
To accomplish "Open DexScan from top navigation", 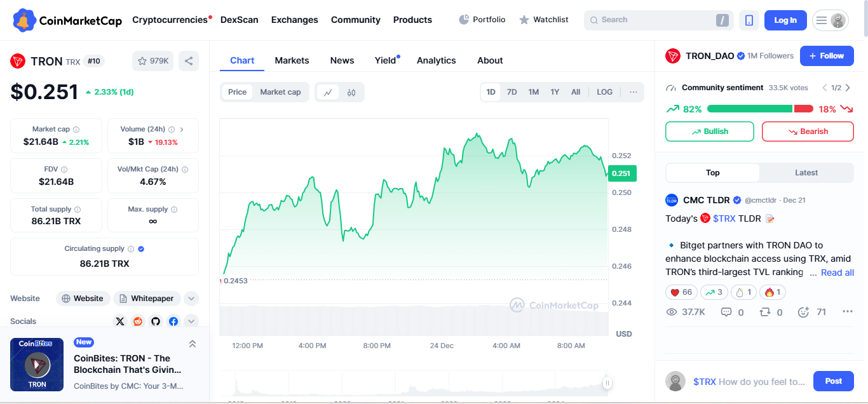I will click(x=240, y=20).
